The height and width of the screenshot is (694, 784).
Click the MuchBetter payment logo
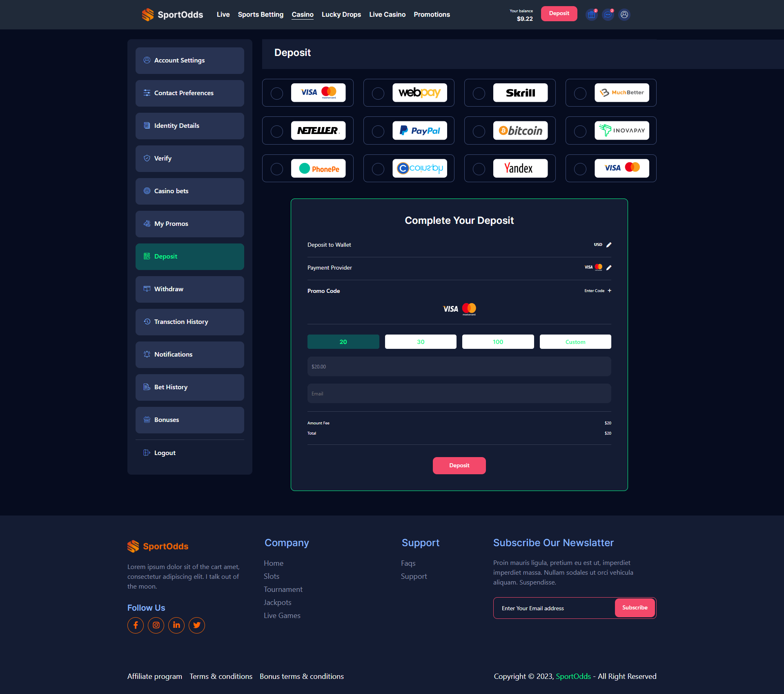coord(622,93)
